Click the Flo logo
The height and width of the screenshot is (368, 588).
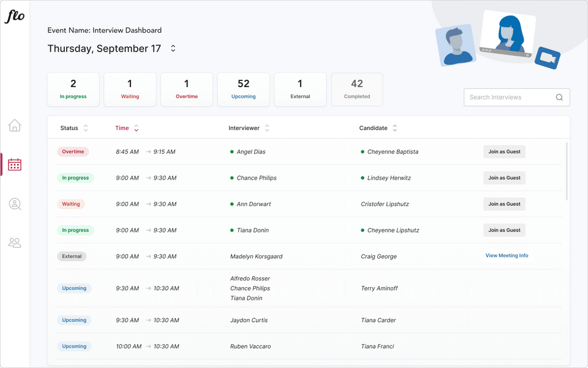[x=15, y=17]
